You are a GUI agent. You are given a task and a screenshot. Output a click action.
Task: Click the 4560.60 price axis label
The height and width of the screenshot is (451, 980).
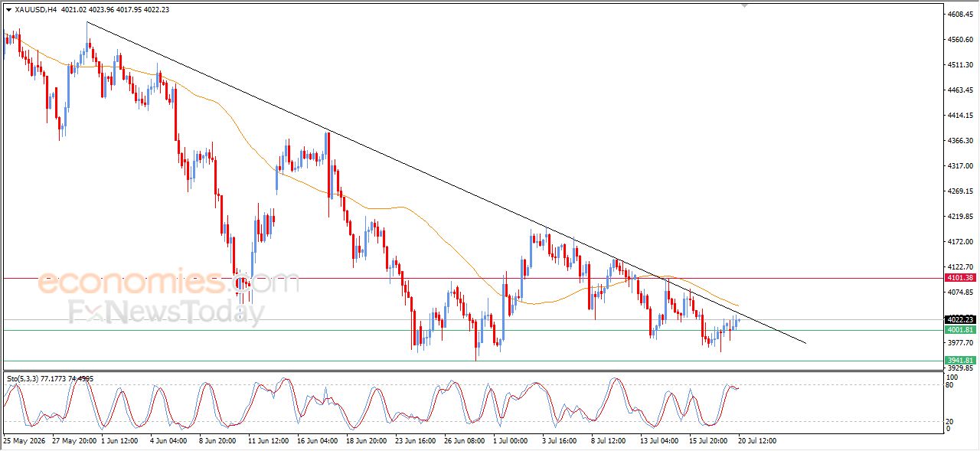(x=959, y=40)
